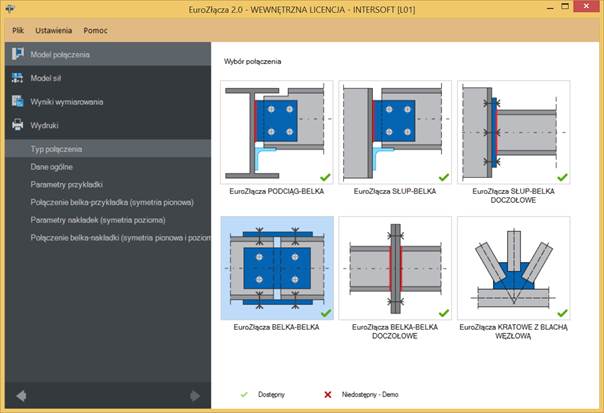The image size is (604, 413).
Task: Click green check on SŁUP-BELKA DOCZOŁOWE tile
Action: tap(562, 177)
